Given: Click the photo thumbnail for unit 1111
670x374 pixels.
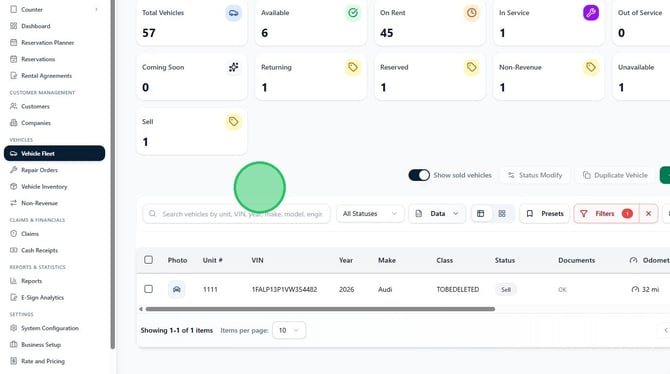Looking at the screenshot, I should 176,289.
